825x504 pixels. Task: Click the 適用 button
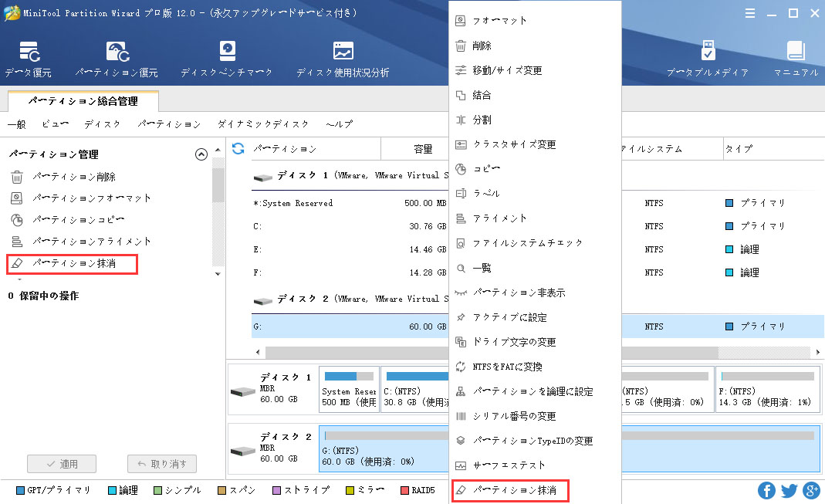(62, 464)
